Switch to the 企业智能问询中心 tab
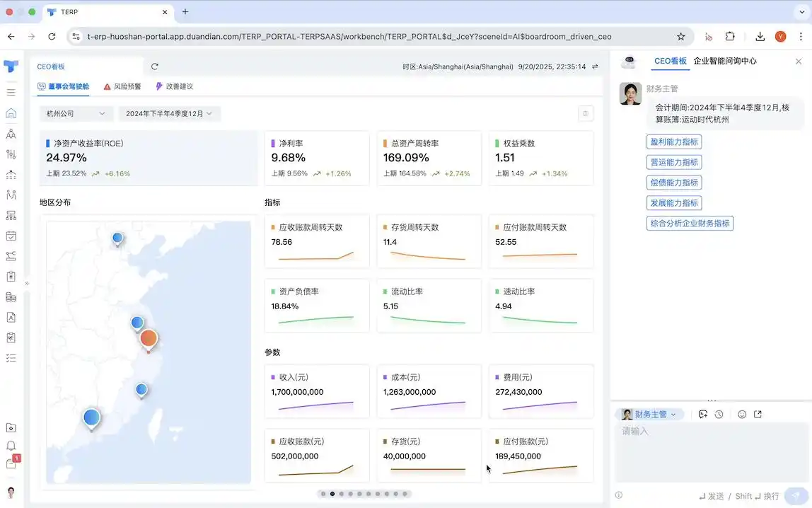812x508 pixels. pos(725,62)
